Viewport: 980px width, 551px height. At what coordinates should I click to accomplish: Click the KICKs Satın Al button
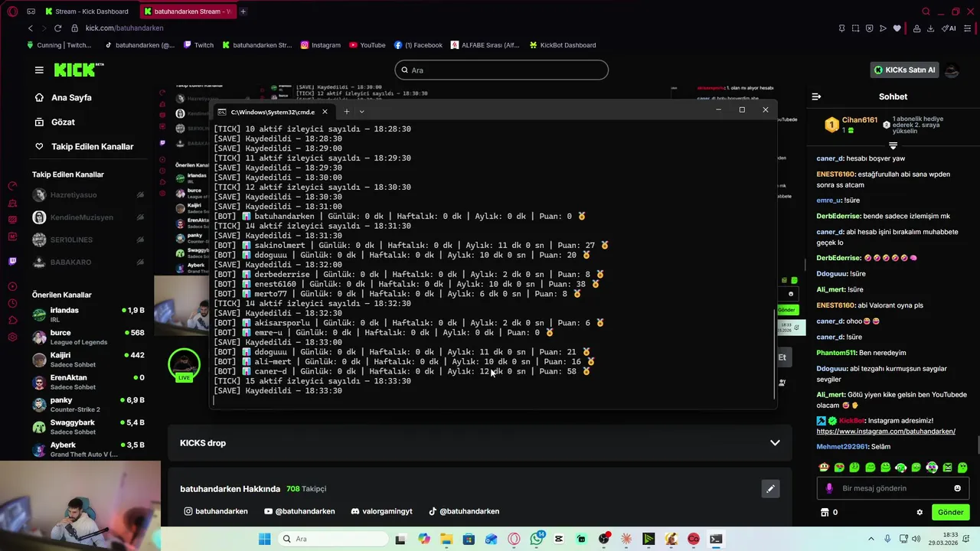pyautogui.click(x=904, y=70)
